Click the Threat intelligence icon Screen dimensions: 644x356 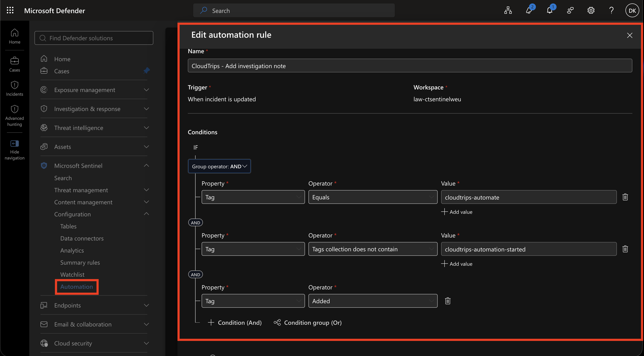pos(44,128)
